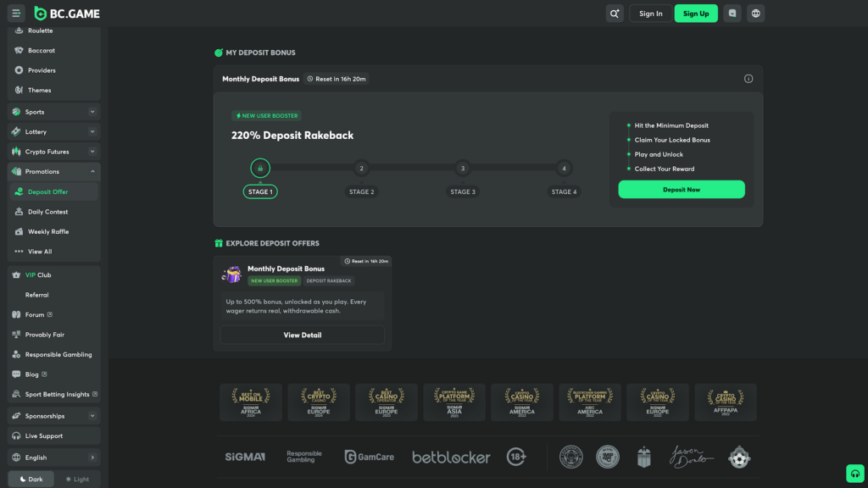This screenshot has height=488, width=868.
Task: Collapse the Promotions section chevron
Action: click(92, 171)
